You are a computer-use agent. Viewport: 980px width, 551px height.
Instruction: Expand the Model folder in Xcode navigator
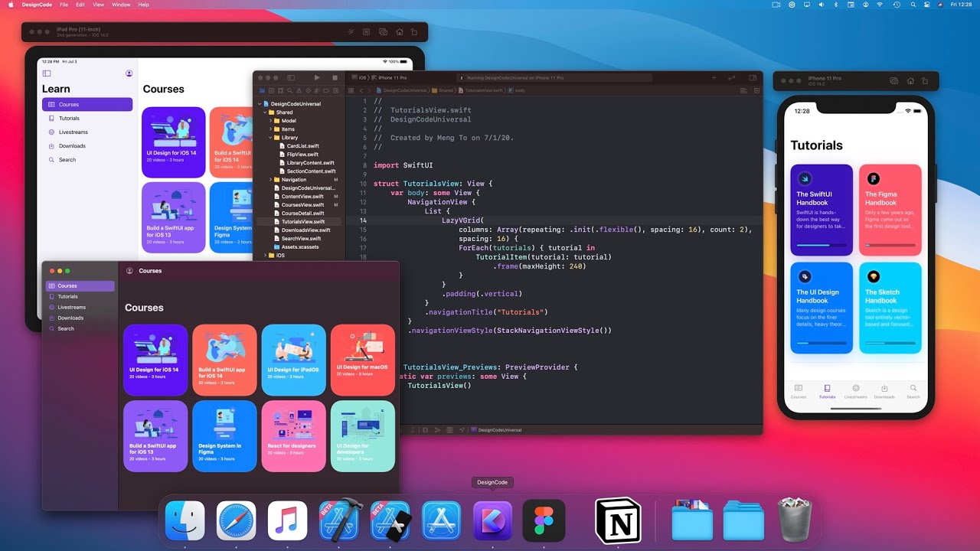[x=271, y=121]
